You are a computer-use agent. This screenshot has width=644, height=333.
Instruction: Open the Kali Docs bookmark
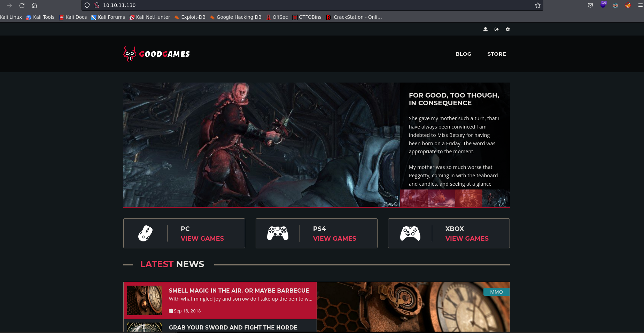pyautogui.click(x=73, y=17)
